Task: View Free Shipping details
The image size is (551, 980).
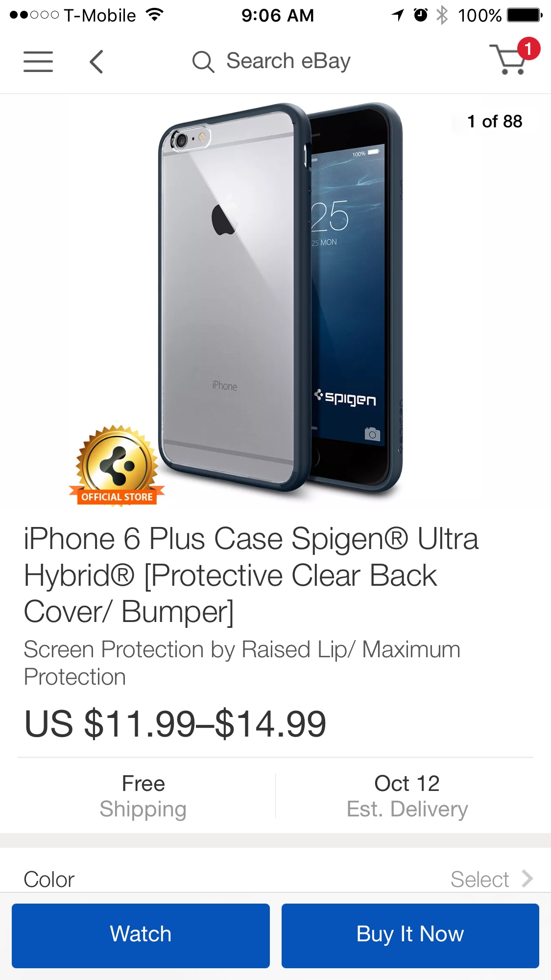Action: (143, 796)
